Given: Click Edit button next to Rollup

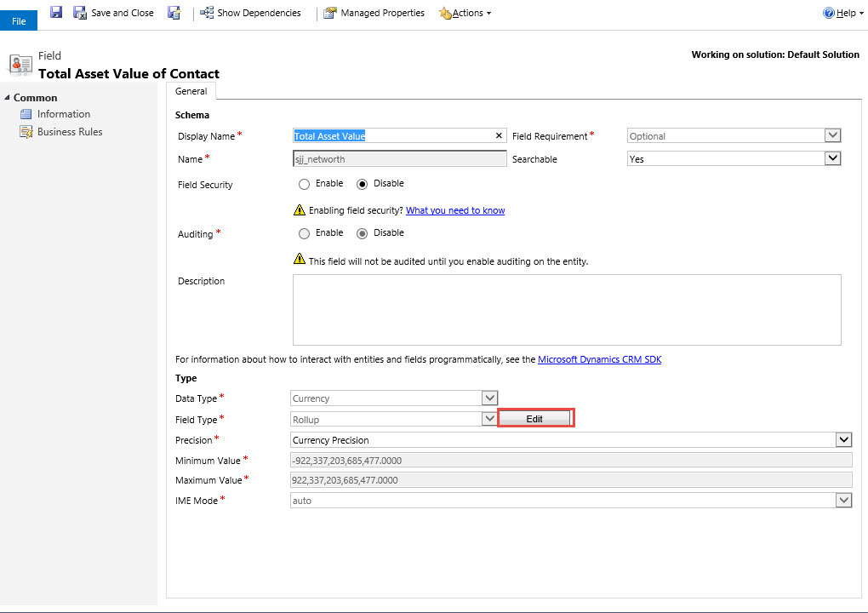Looking at the screenshot, I should [534, 419].
